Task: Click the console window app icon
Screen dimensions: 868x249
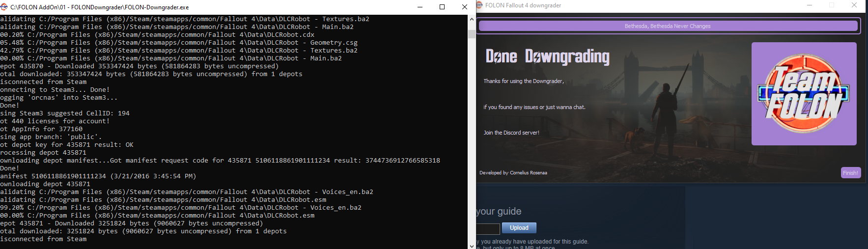Action: click(4, 7)
